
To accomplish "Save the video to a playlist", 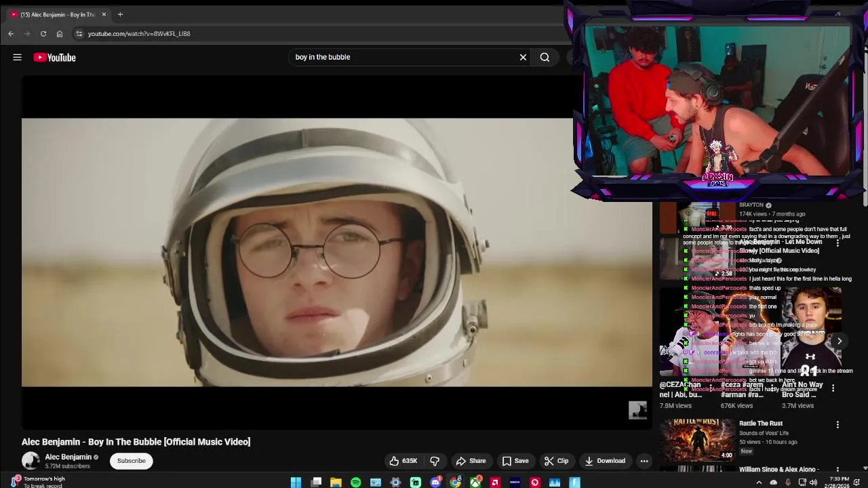I will pos(515,461).
